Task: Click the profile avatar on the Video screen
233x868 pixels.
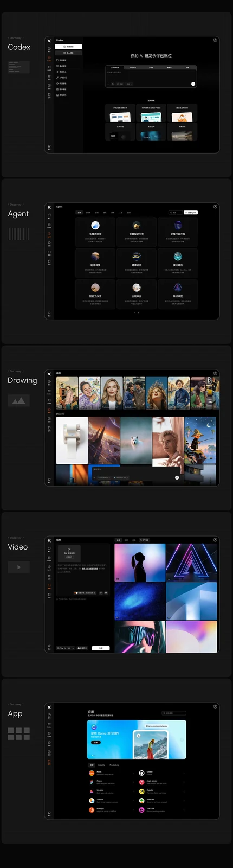Action: 215,539
